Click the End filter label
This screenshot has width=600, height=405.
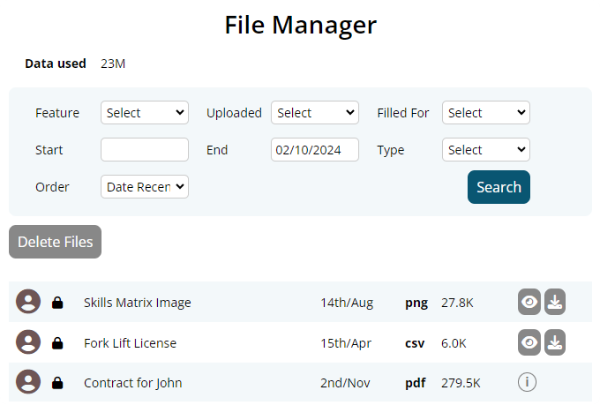(217, 150)
